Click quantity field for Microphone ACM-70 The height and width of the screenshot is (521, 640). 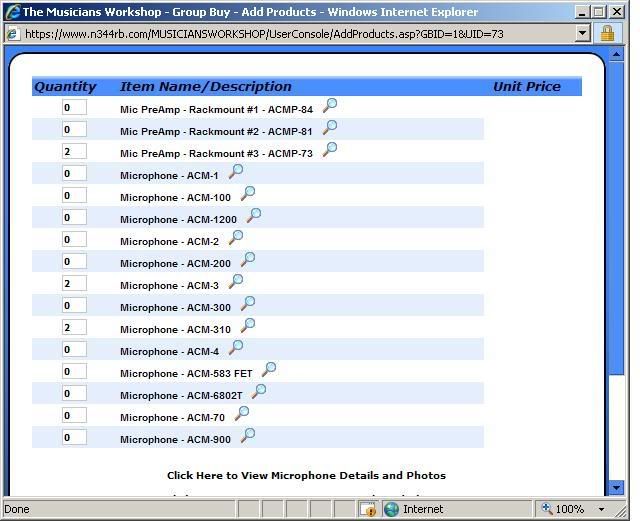click(74, 416)
